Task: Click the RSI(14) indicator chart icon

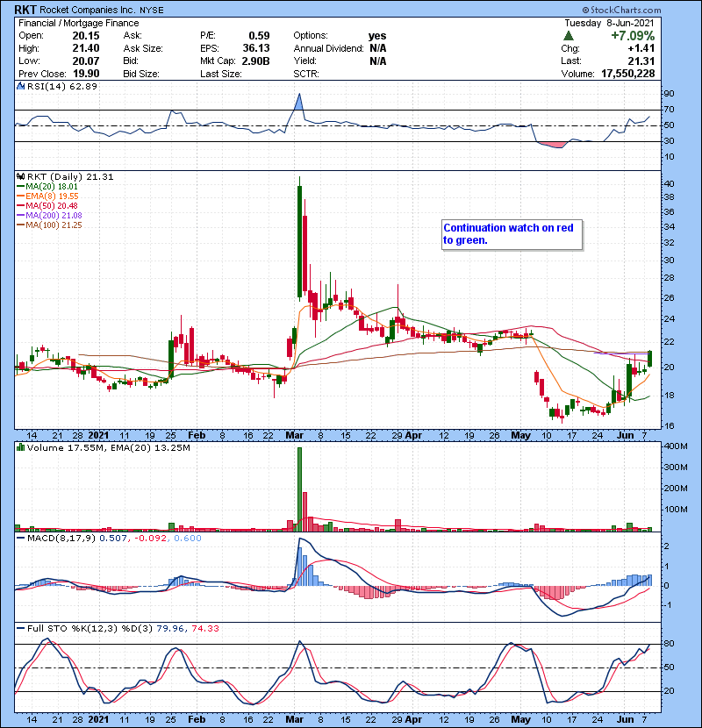Action: 21,86
